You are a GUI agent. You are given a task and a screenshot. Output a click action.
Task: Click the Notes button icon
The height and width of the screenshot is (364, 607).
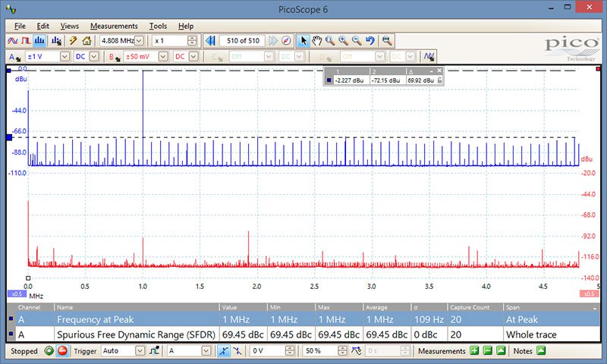[541, 351]
